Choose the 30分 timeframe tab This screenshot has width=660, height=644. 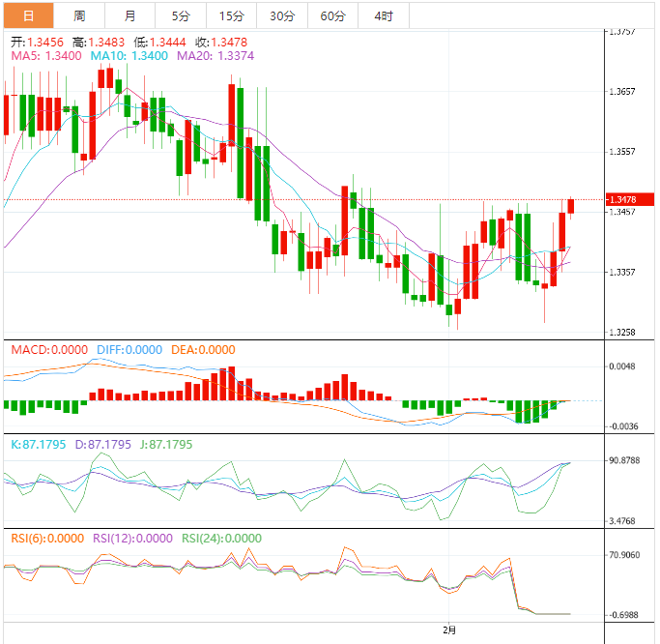point(282,15)
